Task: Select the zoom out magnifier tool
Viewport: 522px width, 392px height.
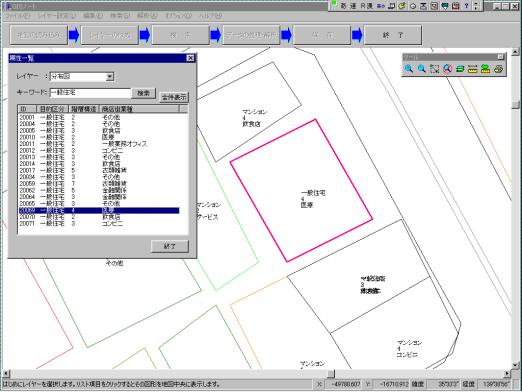Action: [x=422, y=69]
